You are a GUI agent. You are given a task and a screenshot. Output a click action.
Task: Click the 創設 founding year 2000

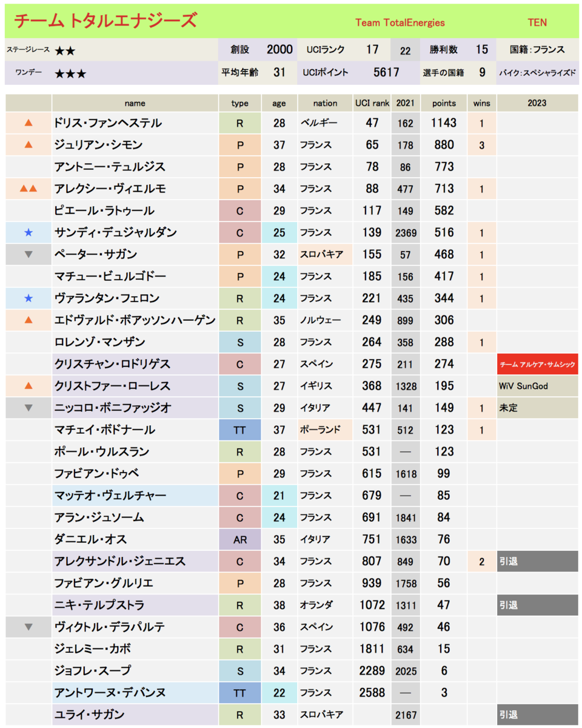279,50
